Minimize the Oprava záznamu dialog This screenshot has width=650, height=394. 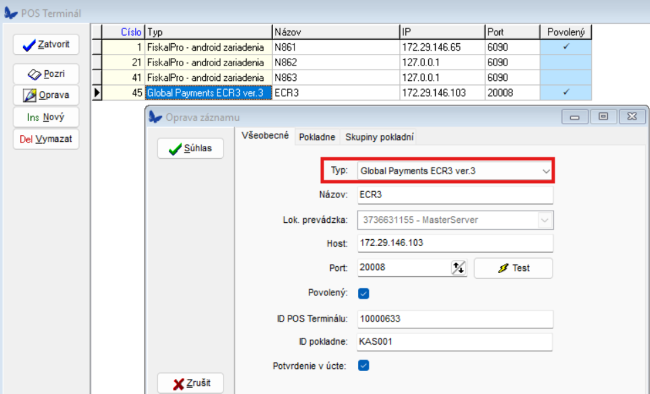575,117
